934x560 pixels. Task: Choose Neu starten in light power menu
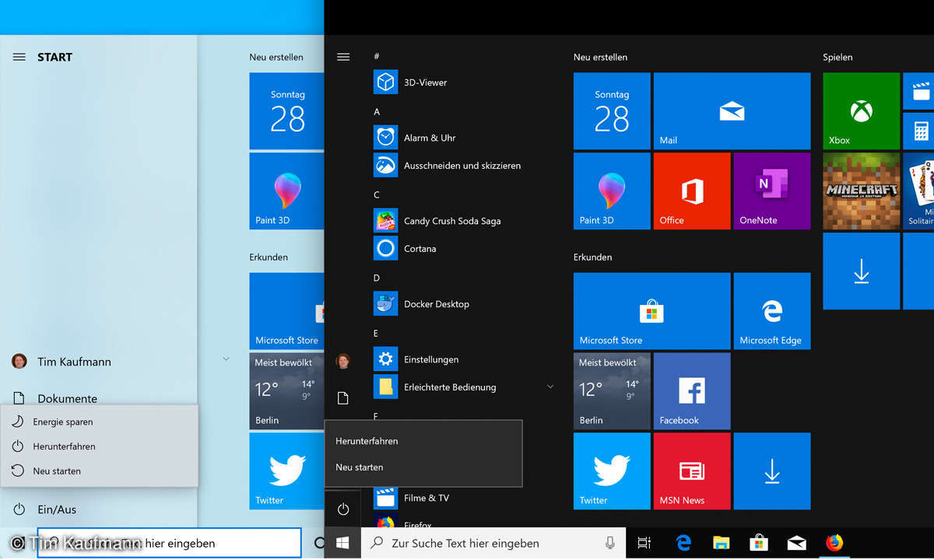[x=99, y=471]
